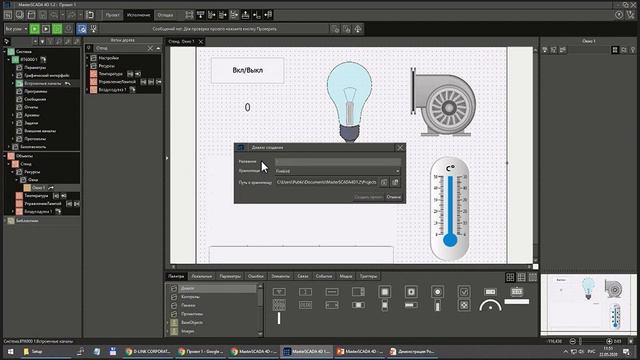Open the mode dropdown left of play buttons
Viewport: 640px width, 360px height.
point(16,29)
